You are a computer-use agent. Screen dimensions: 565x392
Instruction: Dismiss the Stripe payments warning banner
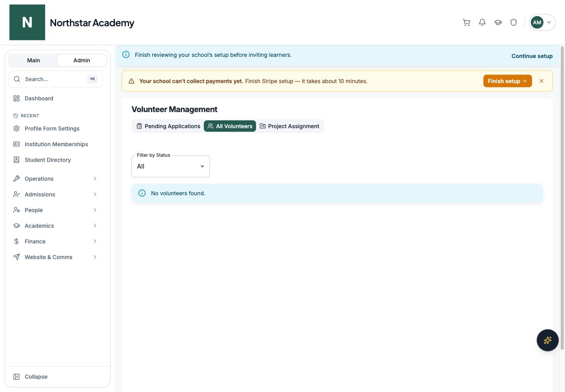coord(541,81)
